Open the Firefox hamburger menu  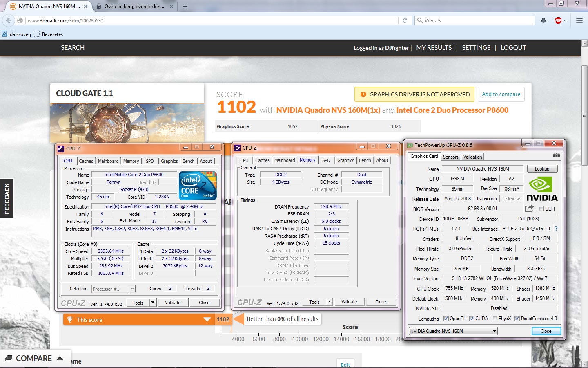coord(579,20)
